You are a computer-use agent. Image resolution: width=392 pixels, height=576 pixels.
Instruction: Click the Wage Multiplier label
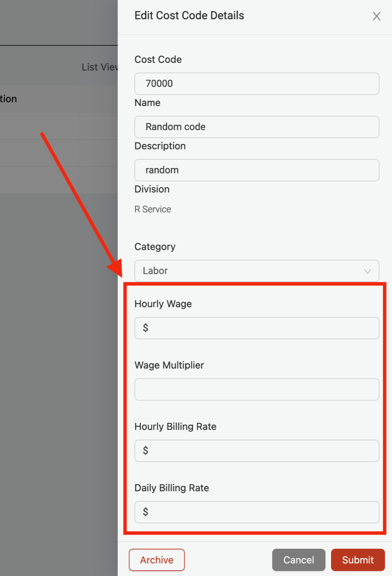coord(169,365)
